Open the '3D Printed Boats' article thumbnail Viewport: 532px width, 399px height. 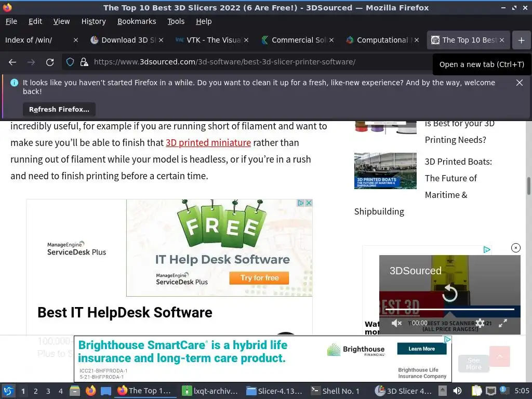[385, 170]
